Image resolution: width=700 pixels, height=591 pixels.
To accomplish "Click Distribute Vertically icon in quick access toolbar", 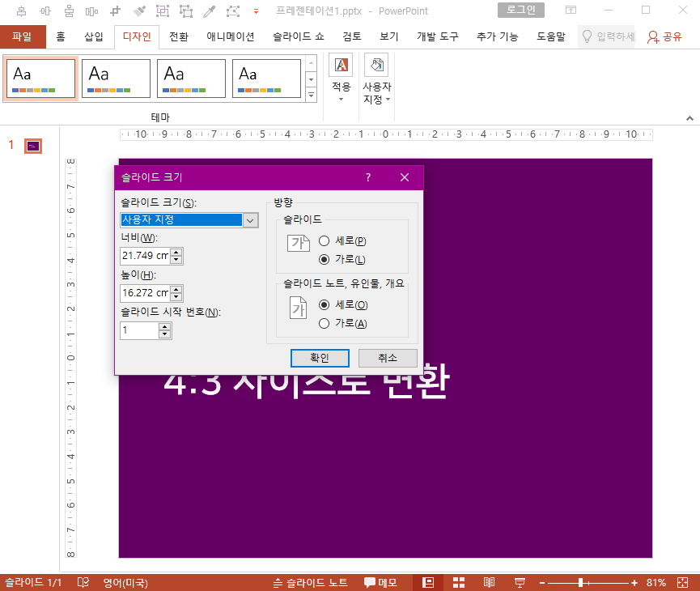I will point(69,11).
